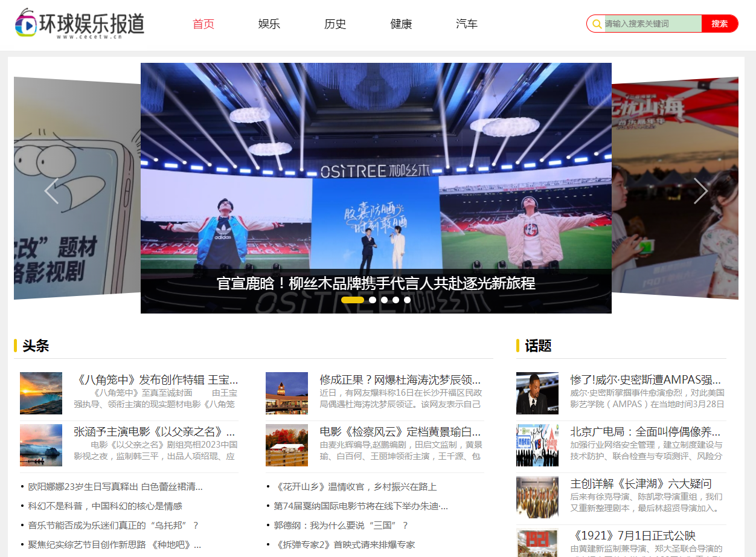Advance the carousel with the right arrow
Image resolution: width=756 pixels, height=557 pixels.
click(700, 191)
